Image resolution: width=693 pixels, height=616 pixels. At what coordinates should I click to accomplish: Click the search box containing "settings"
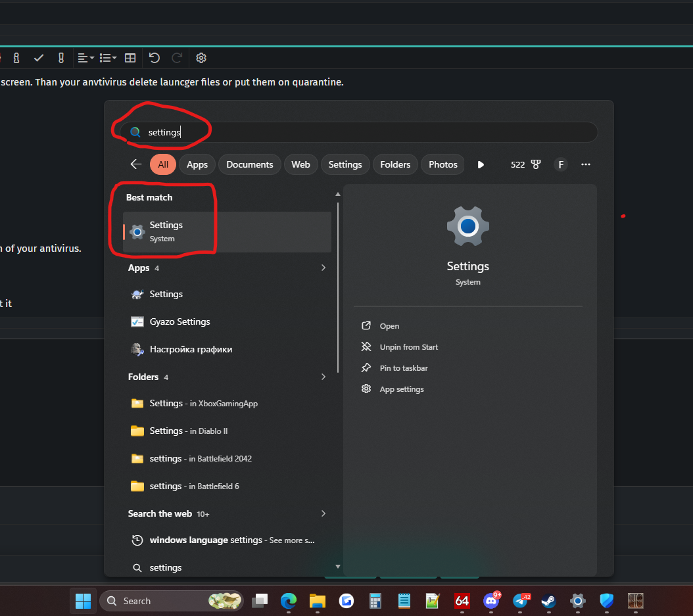pos(368,132)
